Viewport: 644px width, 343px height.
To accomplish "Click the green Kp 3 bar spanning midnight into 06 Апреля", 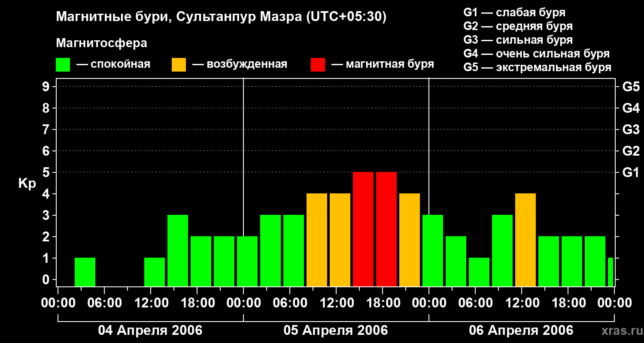I will tap(433, 250).
